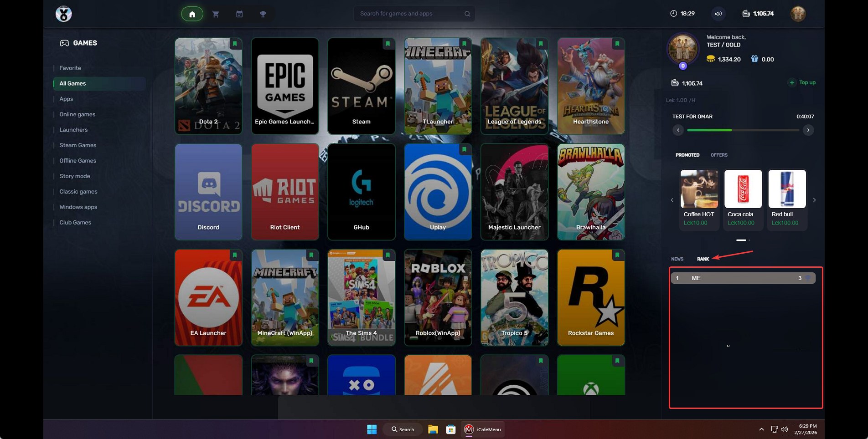Open Uplay launcher tile

tap(438, 192)
